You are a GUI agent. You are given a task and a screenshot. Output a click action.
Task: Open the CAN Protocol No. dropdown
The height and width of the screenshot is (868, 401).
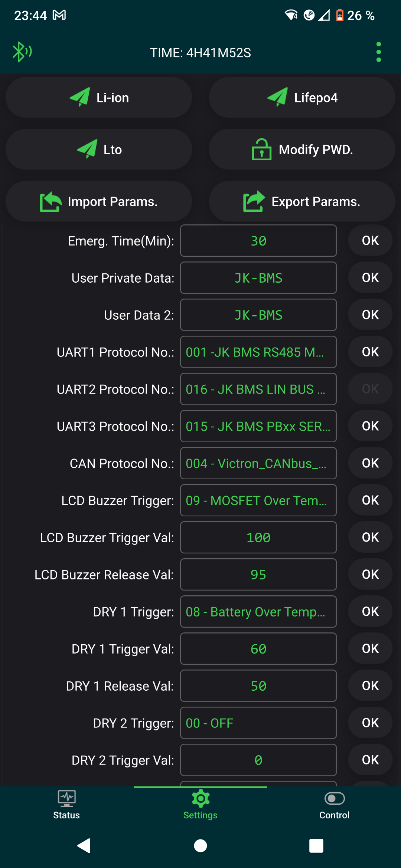tap(258, 463)
